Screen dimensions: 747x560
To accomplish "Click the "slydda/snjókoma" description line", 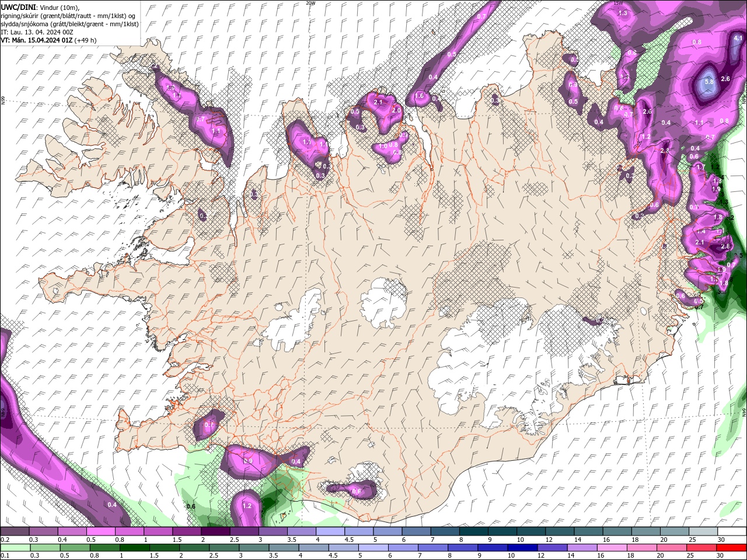I will (70, 24).
